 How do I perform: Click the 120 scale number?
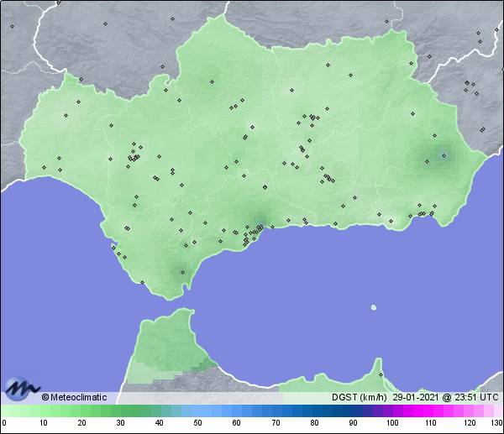pyautogui.click(x=470, y=422)
